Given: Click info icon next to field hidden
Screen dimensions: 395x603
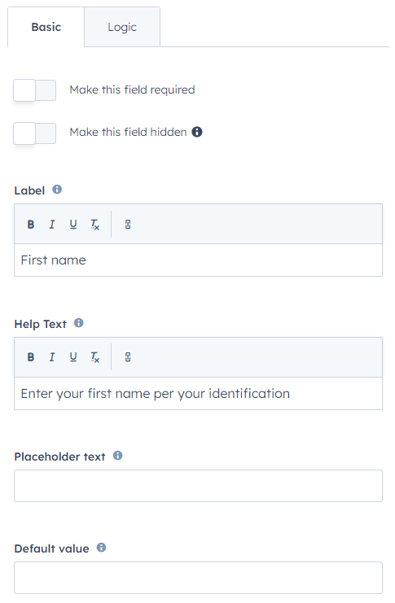Looking at the screenshot, I should [197, 132].
